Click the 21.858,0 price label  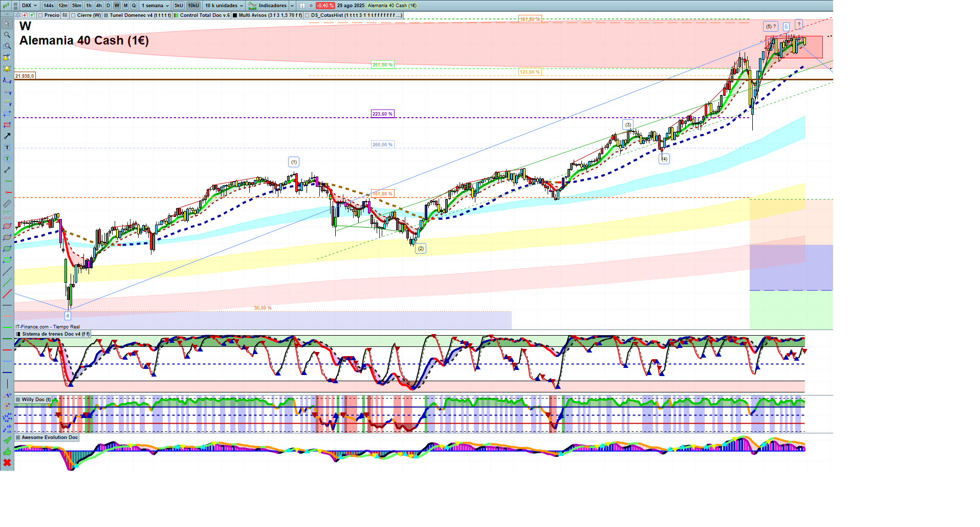(x=25, y=76)
